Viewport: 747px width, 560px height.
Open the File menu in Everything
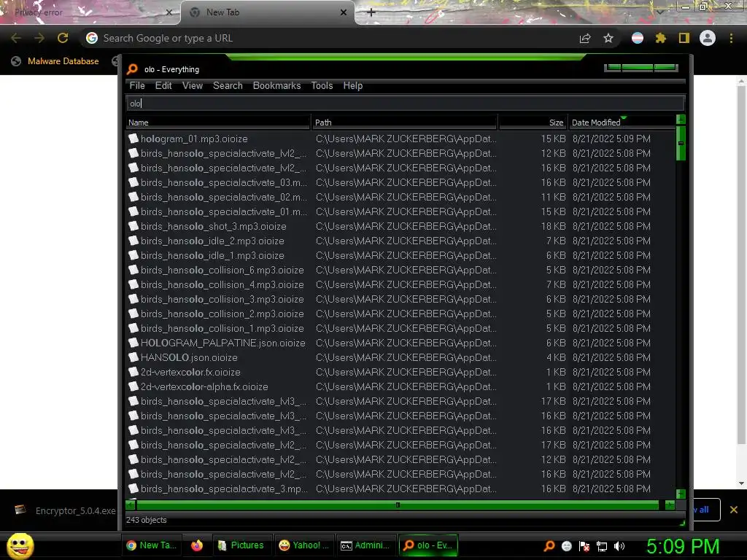(x=137, y=86)
